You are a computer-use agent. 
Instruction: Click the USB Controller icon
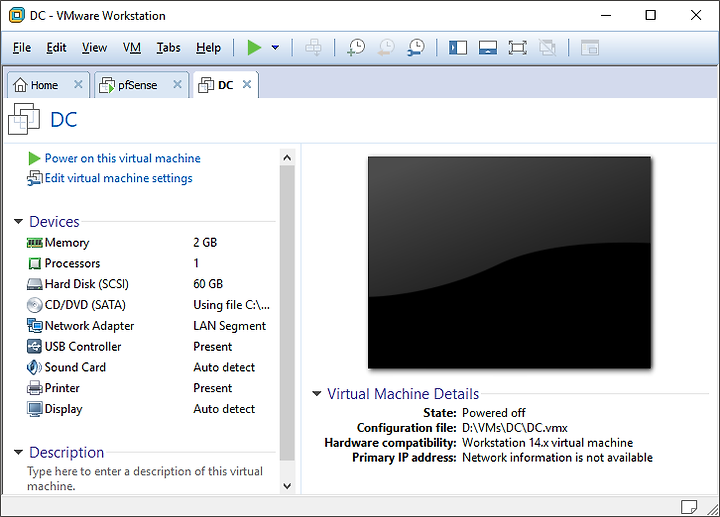pyautogui.click(x=34, y=346)
